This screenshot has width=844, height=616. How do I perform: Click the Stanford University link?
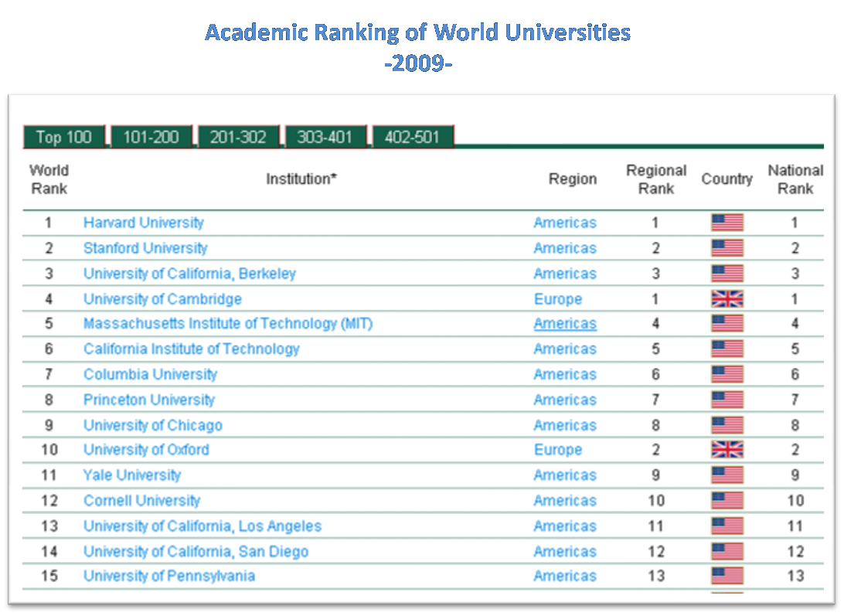click(x=145, y=248)
